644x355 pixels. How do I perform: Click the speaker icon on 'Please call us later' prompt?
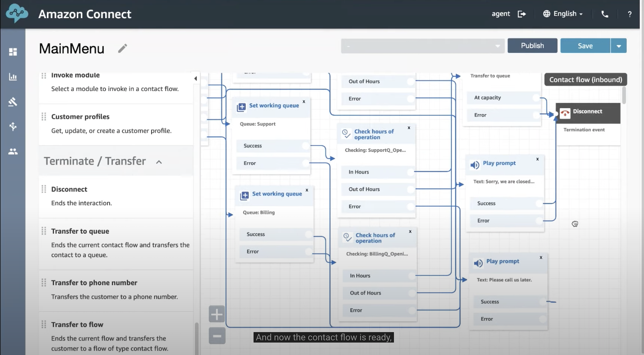pos(478,263)
